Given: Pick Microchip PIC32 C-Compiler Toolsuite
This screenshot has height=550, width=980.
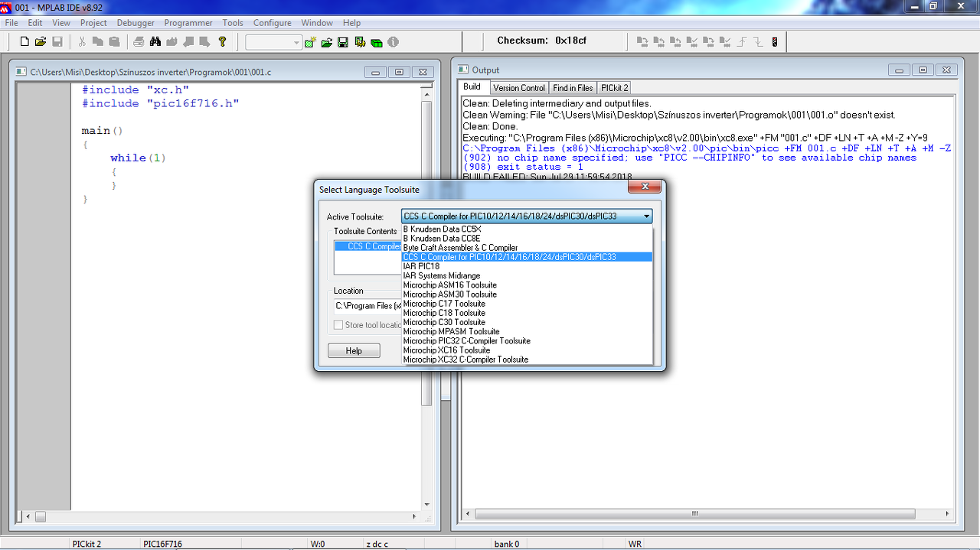Looking at the screenshot, I should [x=527, y=340].
